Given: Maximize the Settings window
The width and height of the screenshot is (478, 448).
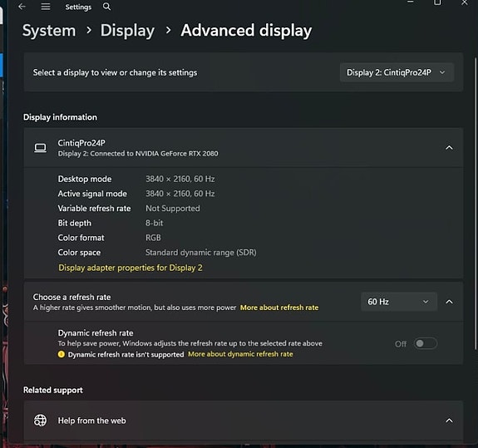Looking at the screenshot, I should point(437,2).
